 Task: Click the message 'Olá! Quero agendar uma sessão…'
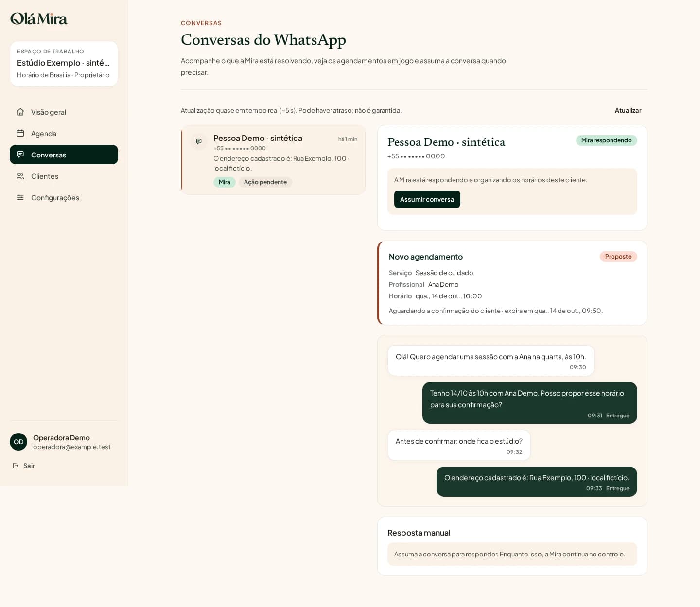tap(491, 361)
